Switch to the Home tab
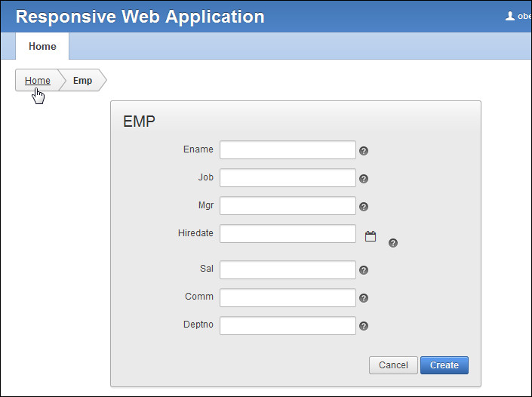This screenshot has width=532, height=397. coord(42,46)
